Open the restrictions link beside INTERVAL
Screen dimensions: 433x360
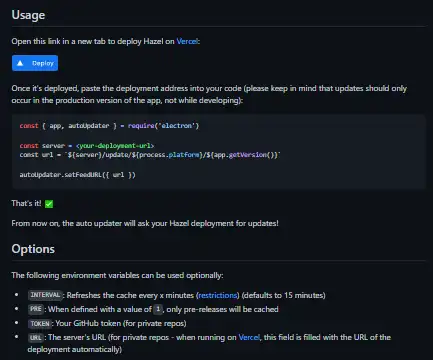218,295
